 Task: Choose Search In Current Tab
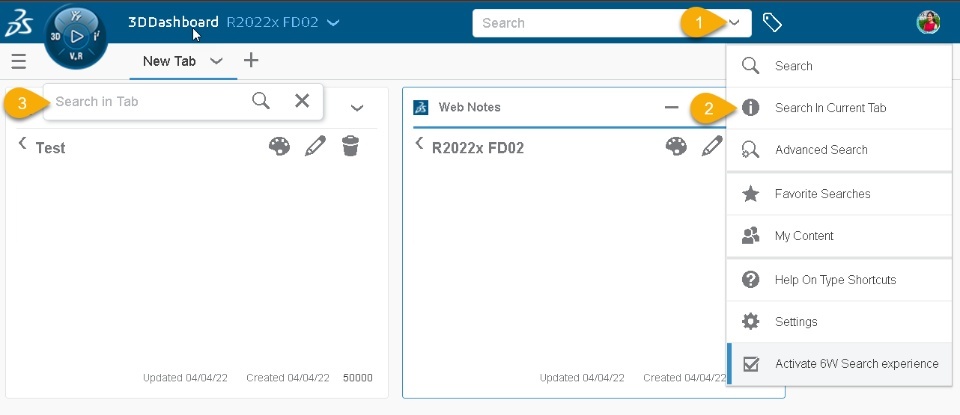click(839, 108)
